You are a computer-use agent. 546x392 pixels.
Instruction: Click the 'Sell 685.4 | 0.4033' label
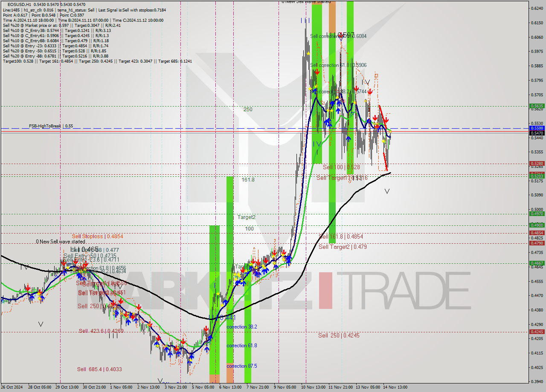click(x=99, y=369)
